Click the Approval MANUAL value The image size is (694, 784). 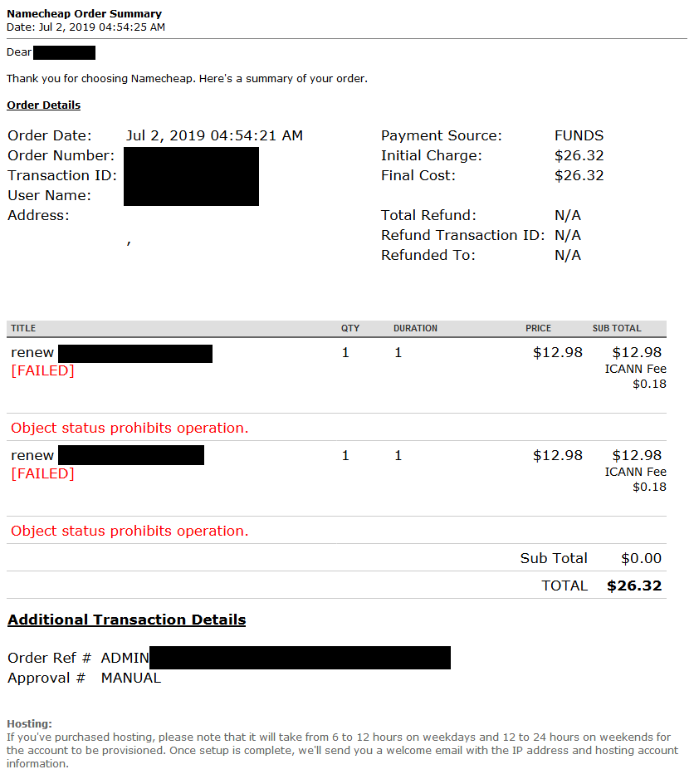click(131, 678)
